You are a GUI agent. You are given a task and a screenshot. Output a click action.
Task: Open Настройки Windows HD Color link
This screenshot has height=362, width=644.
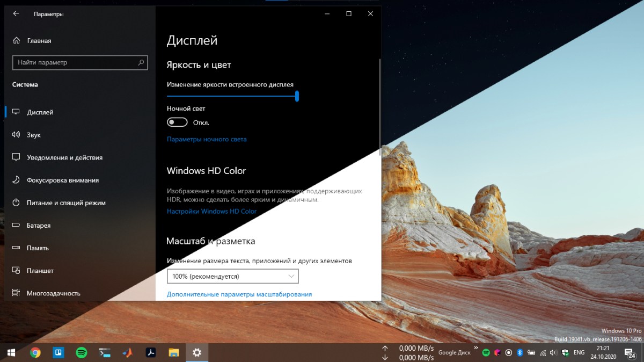(212, 211)
